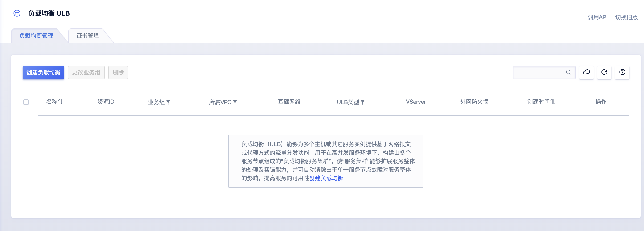The width and height of the screenshot is (644, 231).
Task: Click the 更改业务组 button
Action: coord(86,73)
